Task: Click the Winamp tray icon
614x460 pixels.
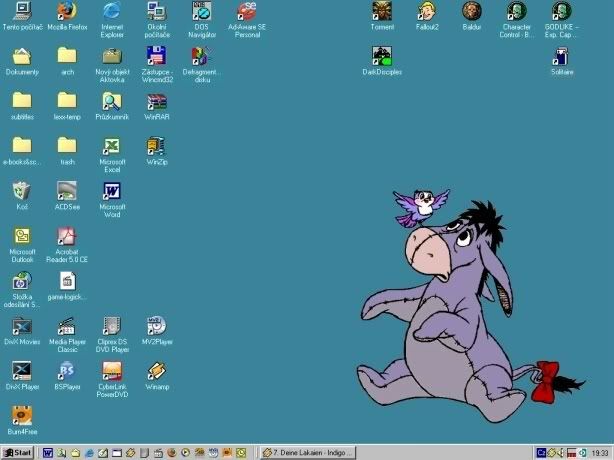Action: tap(552, 453)
